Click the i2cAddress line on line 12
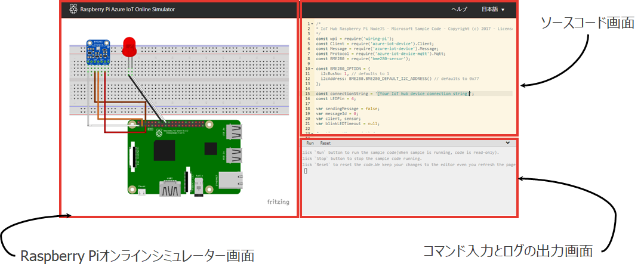Image resolution: width=644 pixels, height=273 pixels. coord(400,78)
